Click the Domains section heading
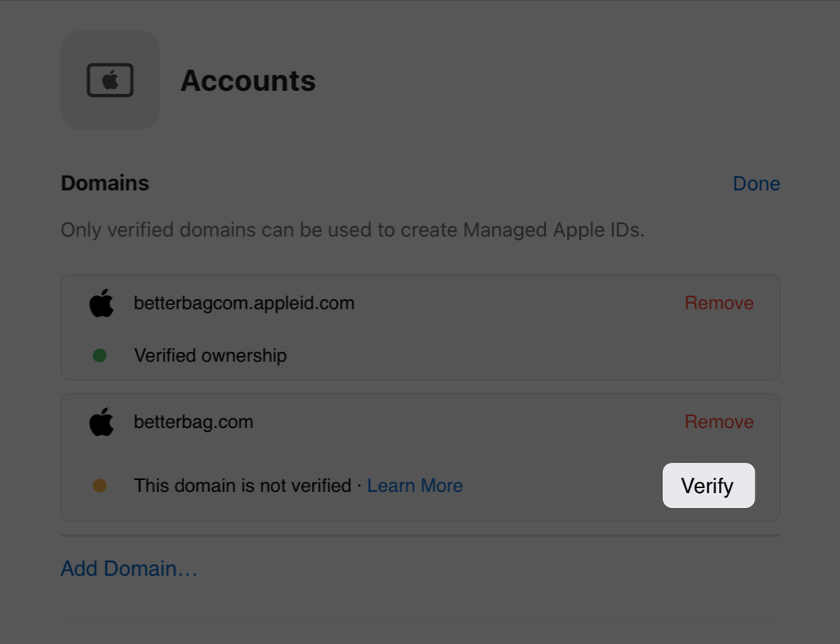The image size is (840, 644). coord(104,183)
